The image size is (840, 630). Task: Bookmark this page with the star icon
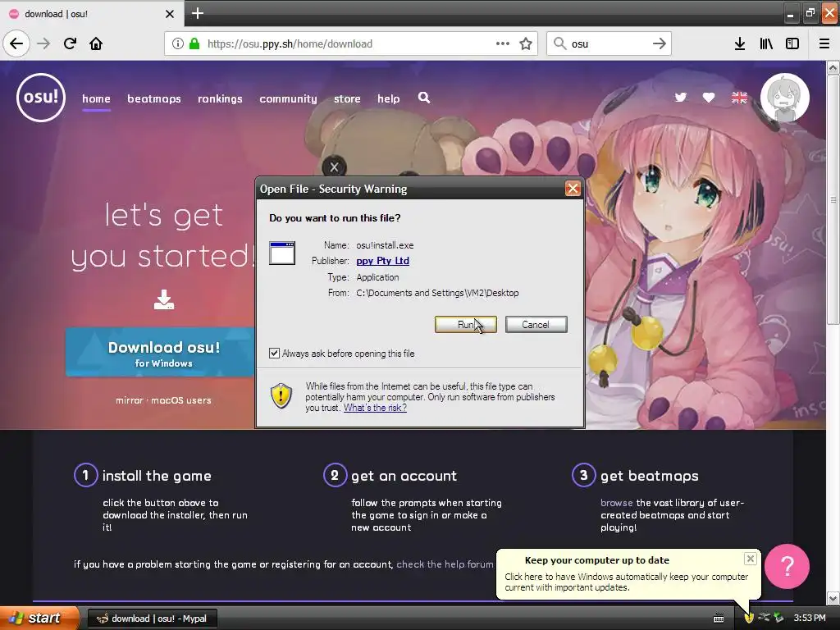(x=526, y=44)
